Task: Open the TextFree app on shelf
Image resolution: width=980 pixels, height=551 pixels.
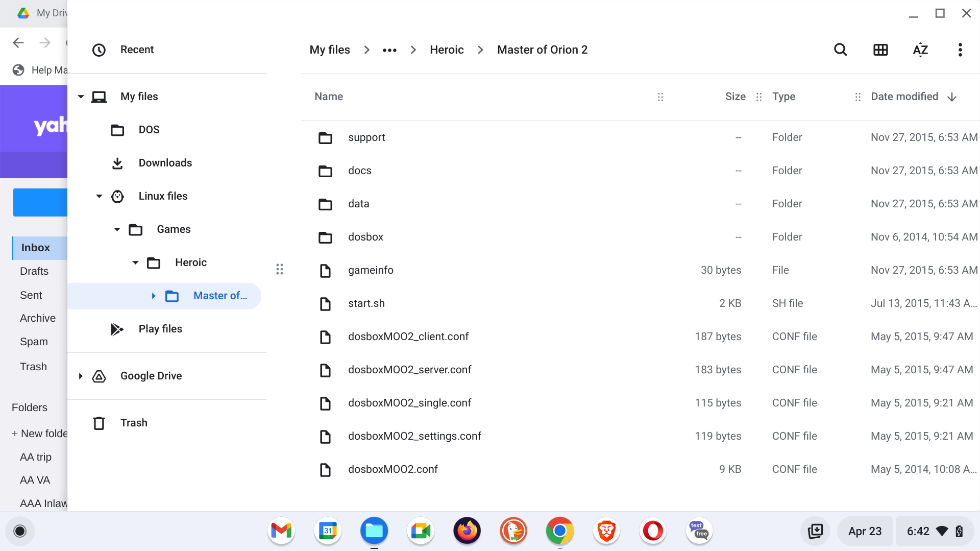Action: point(699,531)
